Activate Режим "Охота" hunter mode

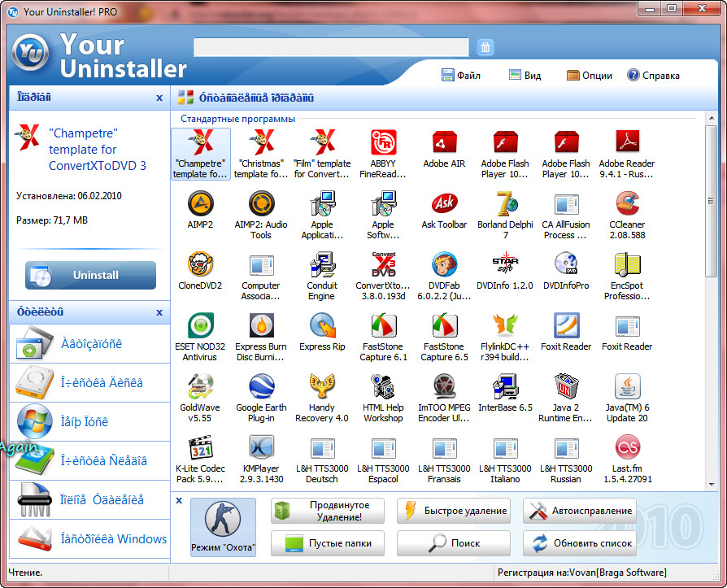pos(223,527)
